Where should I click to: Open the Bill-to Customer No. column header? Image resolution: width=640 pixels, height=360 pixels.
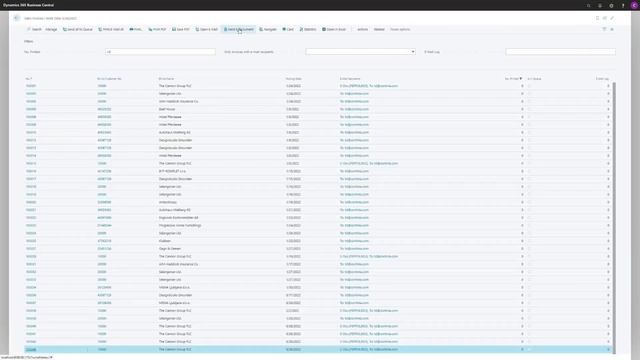coord(109,79)
